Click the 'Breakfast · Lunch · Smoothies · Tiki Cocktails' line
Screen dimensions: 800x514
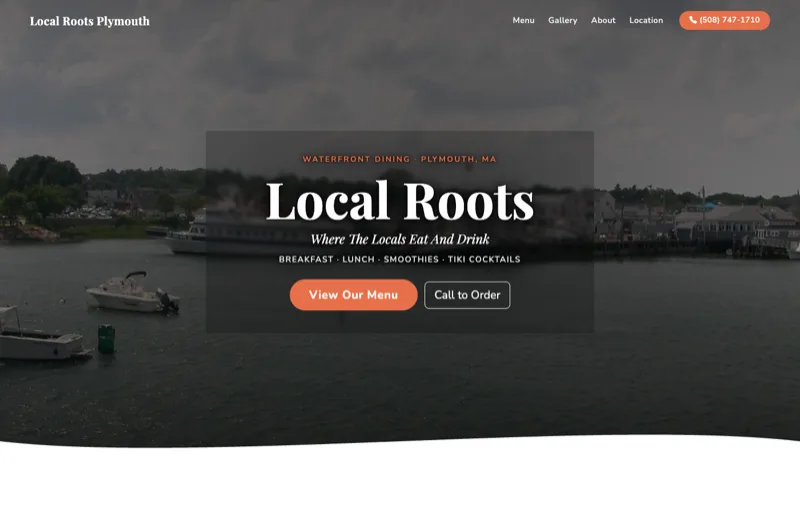(399, 259)
